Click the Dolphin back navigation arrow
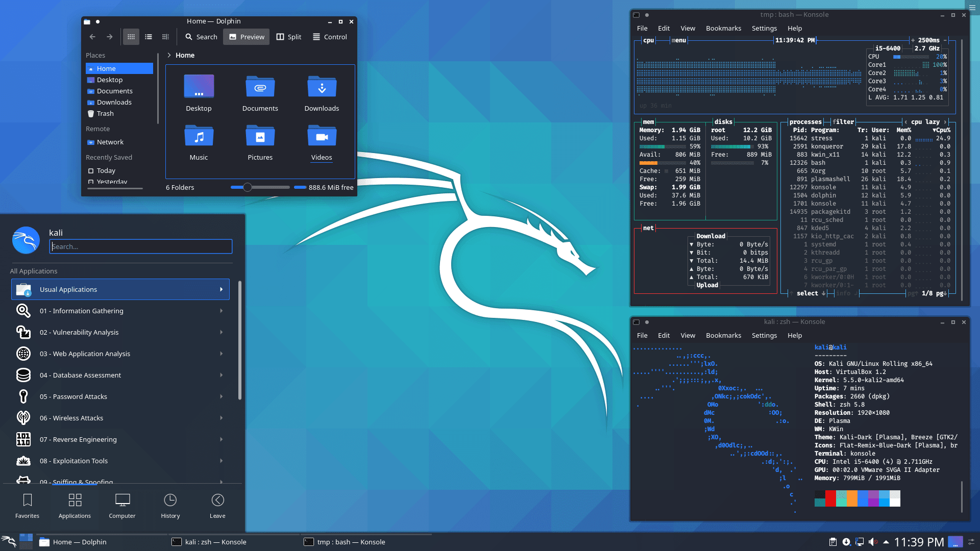The width and height of the screenshot is (980, 551). click(x=92, y=37)
